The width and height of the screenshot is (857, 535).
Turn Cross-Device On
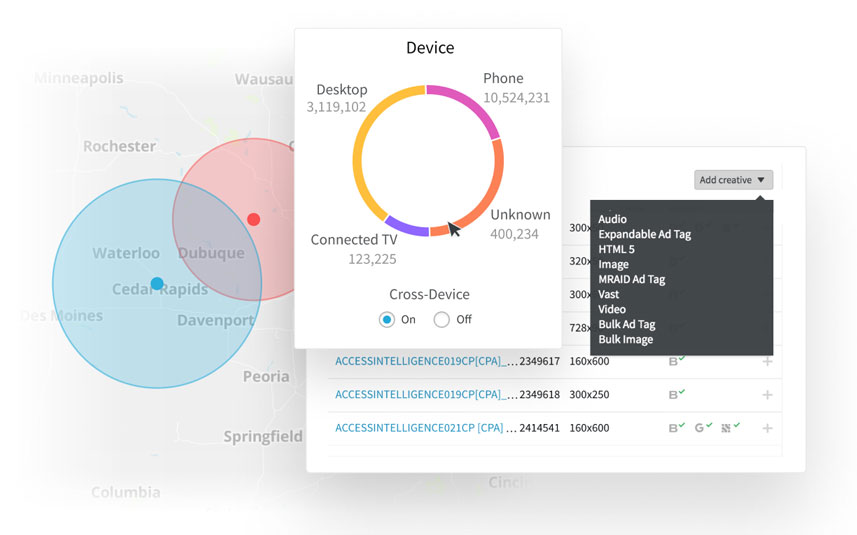(x=387, y=320)
